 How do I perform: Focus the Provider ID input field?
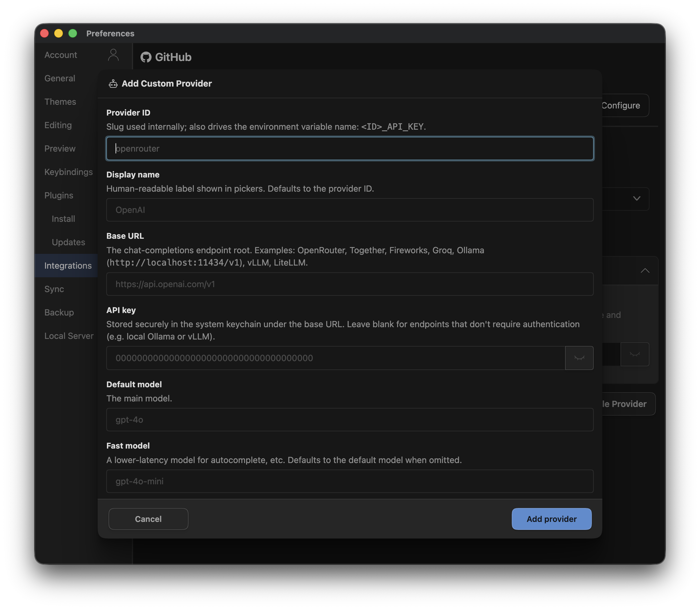350,149
